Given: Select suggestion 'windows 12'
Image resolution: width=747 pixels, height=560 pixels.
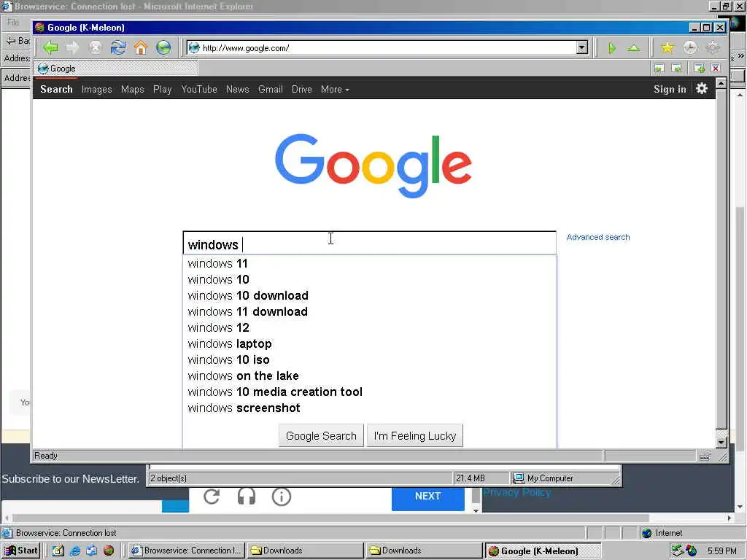Looking at the screenshot, I should coord(370,327).
